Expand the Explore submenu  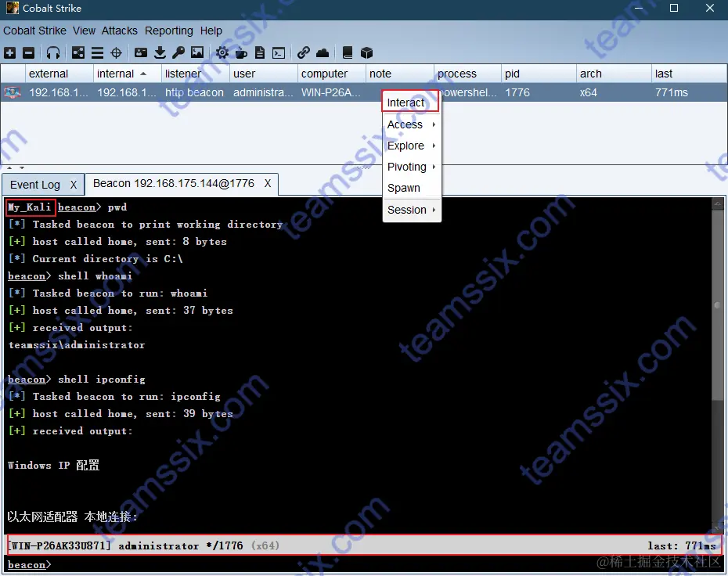point(411,146)
